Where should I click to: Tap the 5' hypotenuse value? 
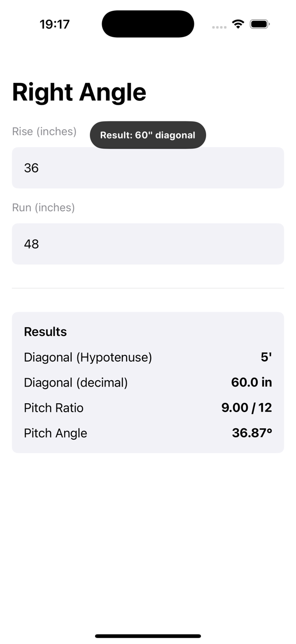pyautogui.click(x=266, y=358)
